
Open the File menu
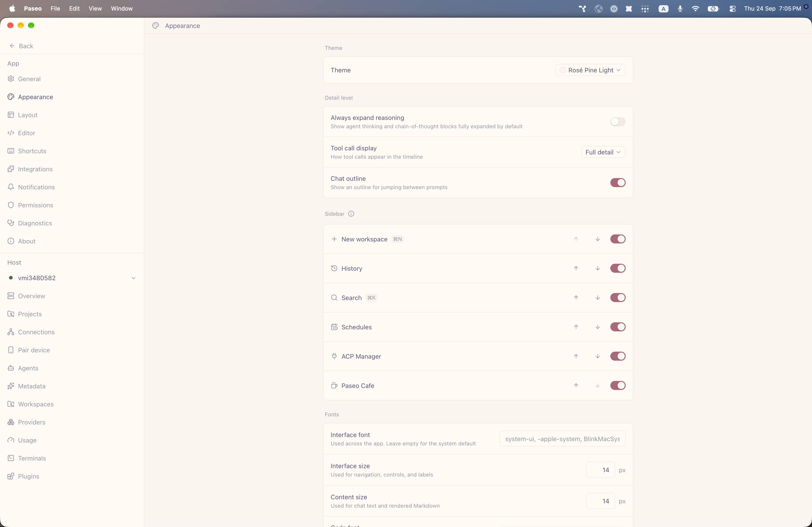pyautogui.click(x=55, y=9)
